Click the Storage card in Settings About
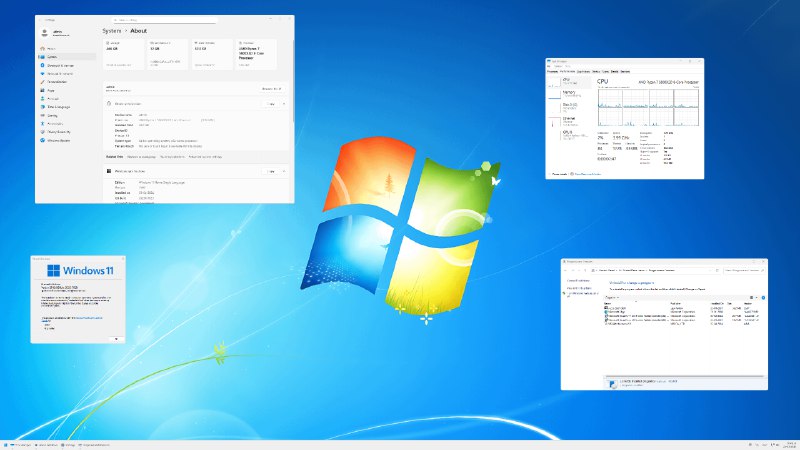The image size is (800, 450). coord(124,55)
